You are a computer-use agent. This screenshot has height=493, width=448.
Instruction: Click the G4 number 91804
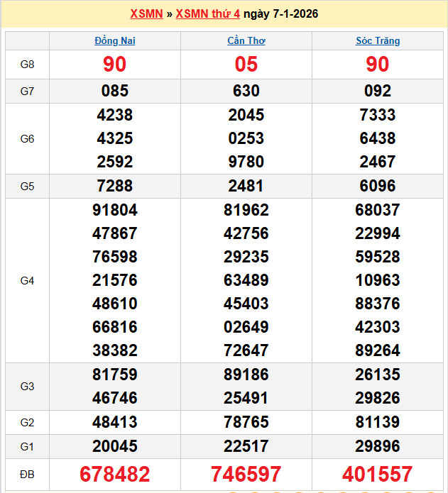[114, 210]
